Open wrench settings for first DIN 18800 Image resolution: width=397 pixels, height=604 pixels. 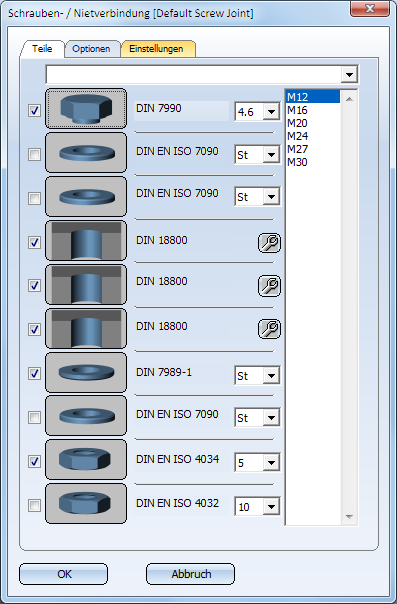point(269,243)
